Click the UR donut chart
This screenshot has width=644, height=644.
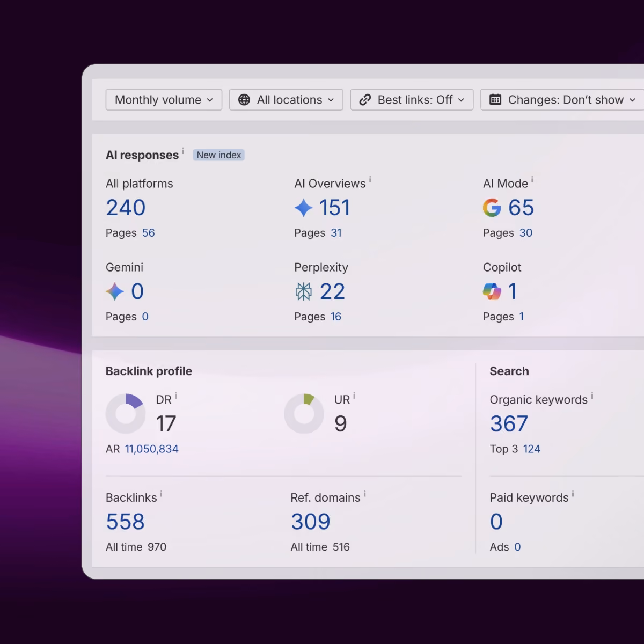[x=304, y=414]
